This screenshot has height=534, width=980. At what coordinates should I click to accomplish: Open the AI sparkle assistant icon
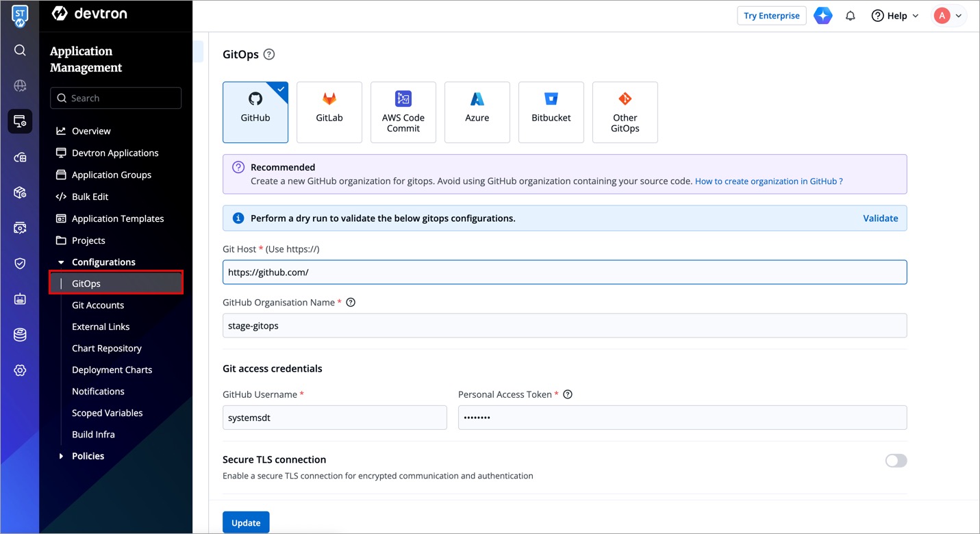click(x=823, y=16)
